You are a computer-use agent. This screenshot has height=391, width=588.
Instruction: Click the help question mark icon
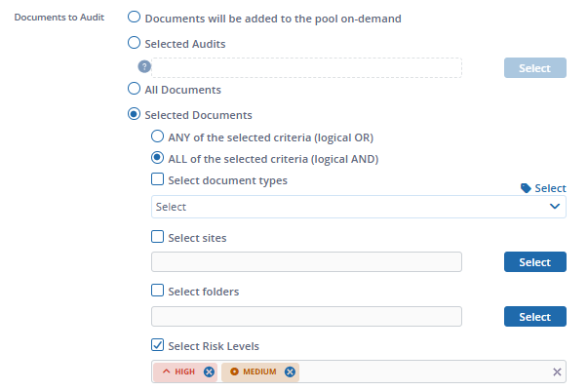[x=144, y=66]
